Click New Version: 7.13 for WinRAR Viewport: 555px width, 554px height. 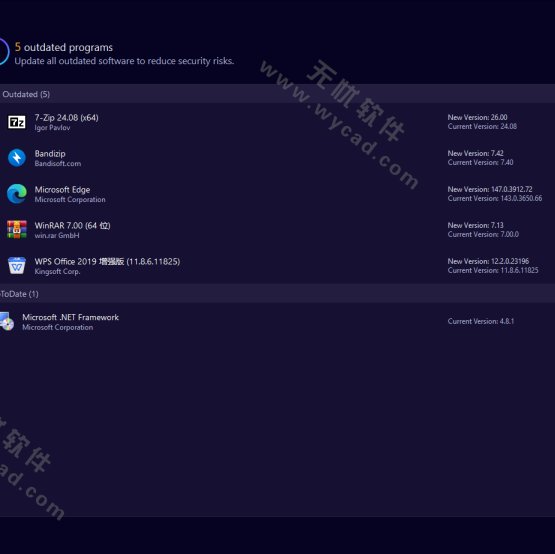pos(475,225)
